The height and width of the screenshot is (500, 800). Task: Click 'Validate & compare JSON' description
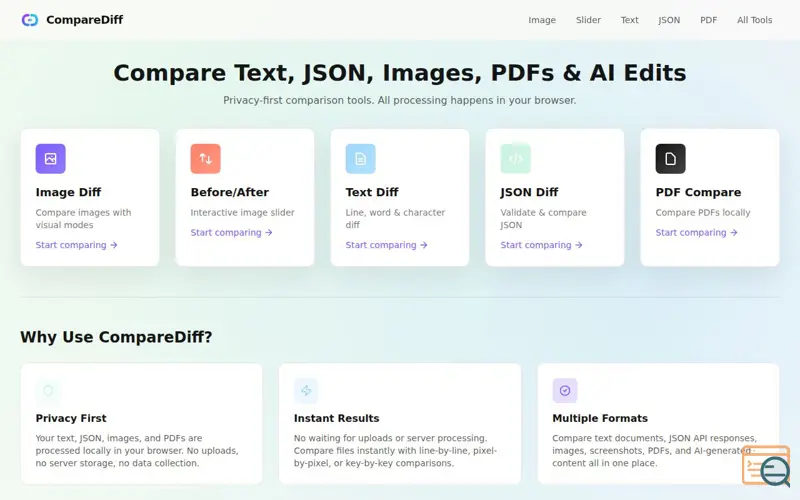point(543,219)
